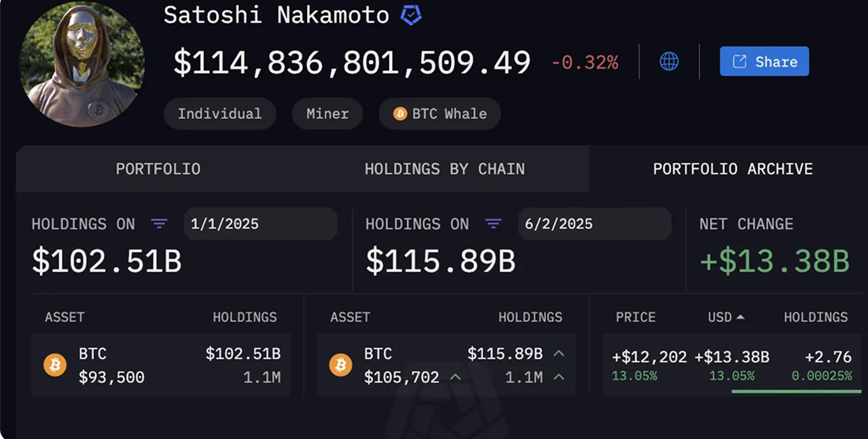Click the verified badge next to Satoshi Nakamoto
Screen dimensions: 868x439
pyautogui.click(x=411, y=15)
